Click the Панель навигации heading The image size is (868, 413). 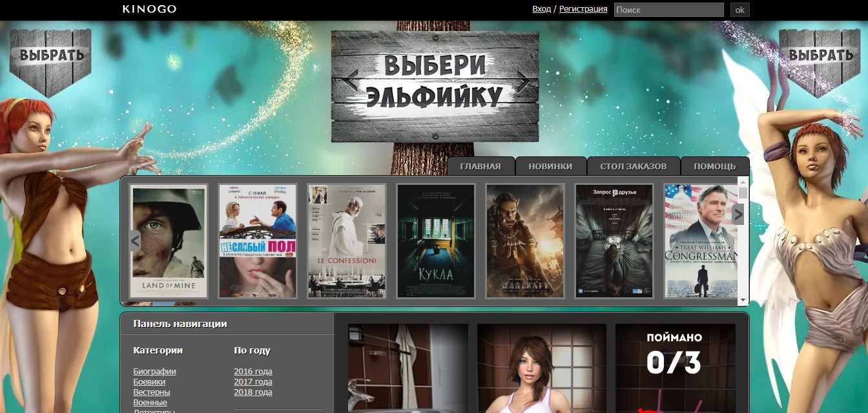pos(180,324)
